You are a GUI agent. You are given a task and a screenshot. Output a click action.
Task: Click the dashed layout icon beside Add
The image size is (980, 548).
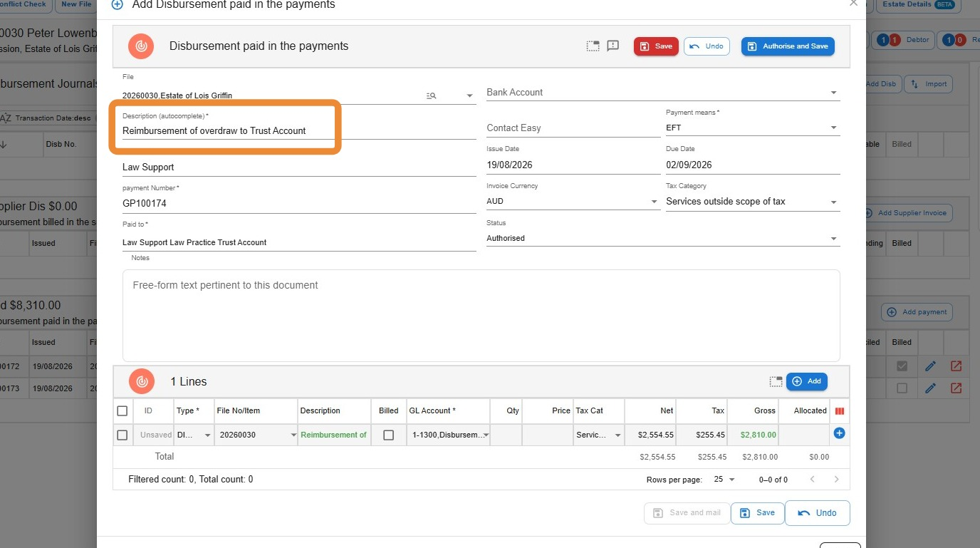[776, 382]
